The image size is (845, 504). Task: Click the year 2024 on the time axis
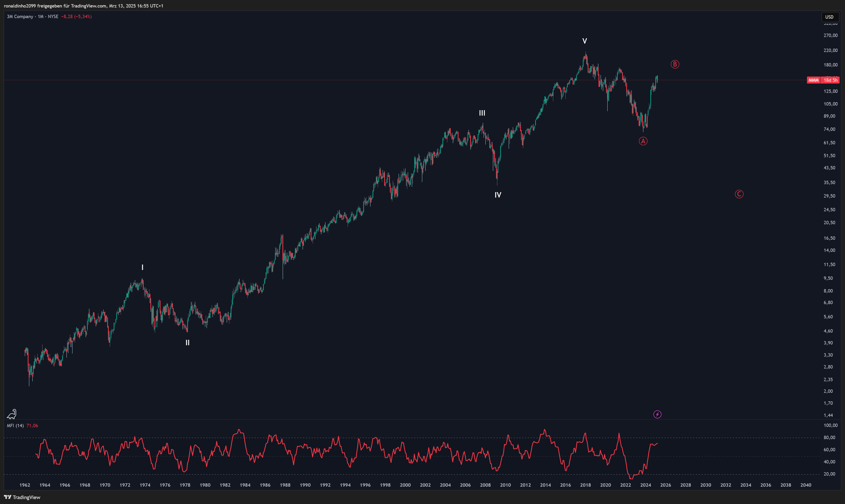point(646,485)
